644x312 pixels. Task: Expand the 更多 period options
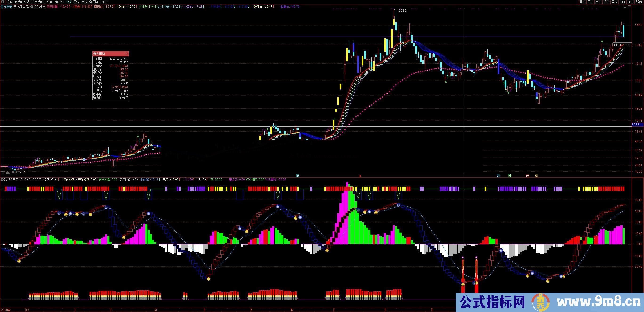pyautogui.click(x=104, y=2)
